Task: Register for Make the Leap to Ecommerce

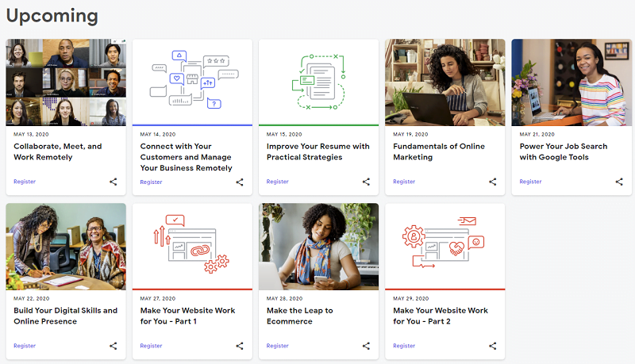Action: (x=278, y=346)
